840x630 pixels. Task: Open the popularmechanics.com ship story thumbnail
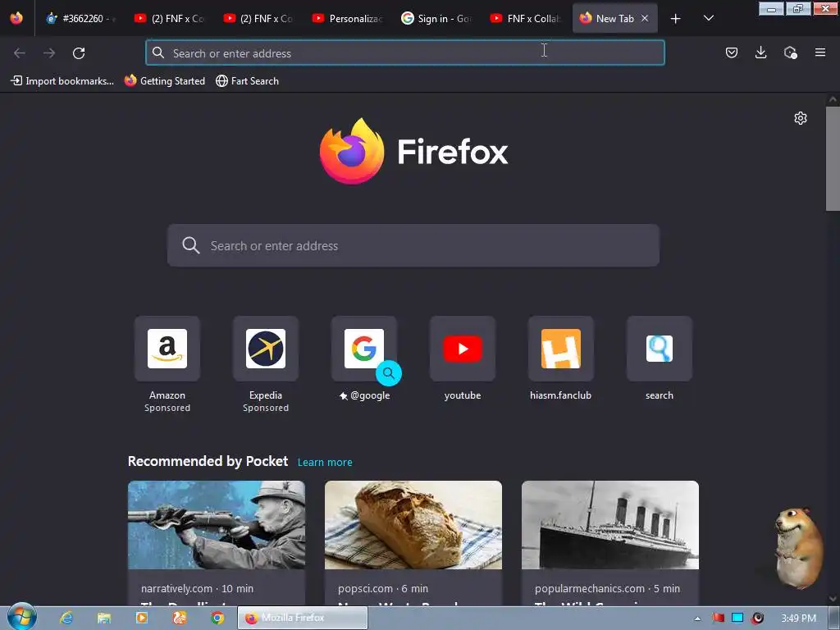610,525
